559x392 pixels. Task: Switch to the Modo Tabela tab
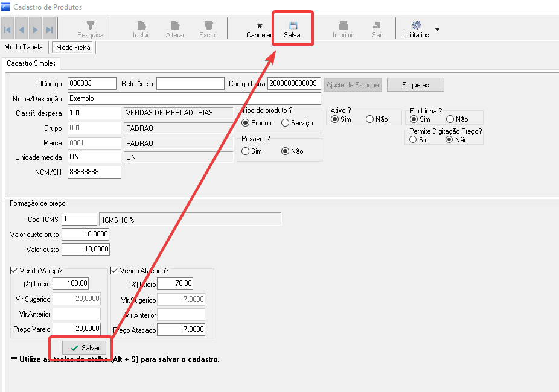click(24, 47)
